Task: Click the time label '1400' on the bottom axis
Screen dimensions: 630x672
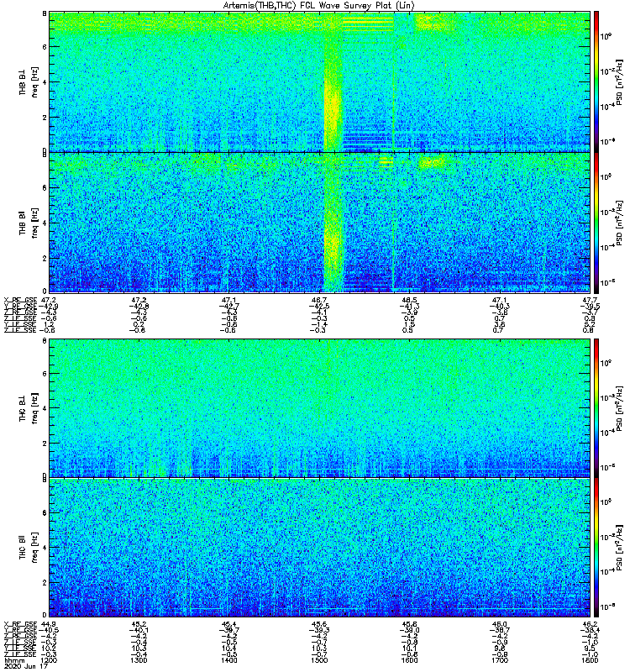Action: click(228, 660)
